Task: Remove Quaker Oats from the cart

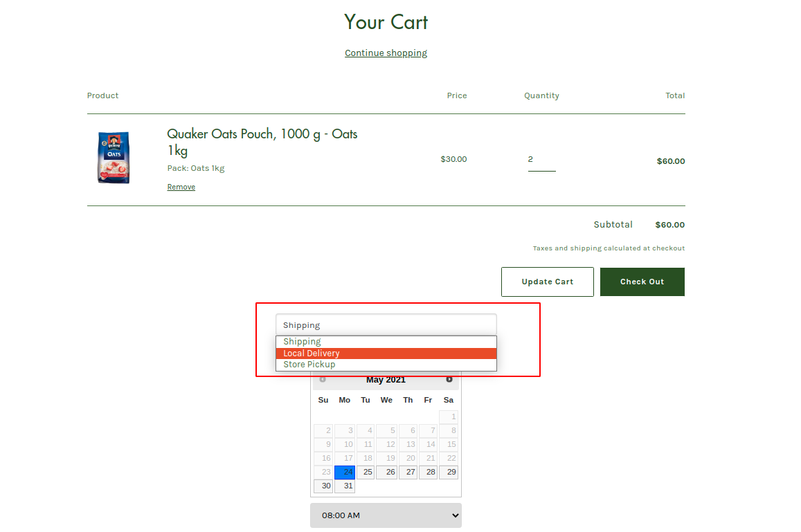Action: [x=181, y=187]
